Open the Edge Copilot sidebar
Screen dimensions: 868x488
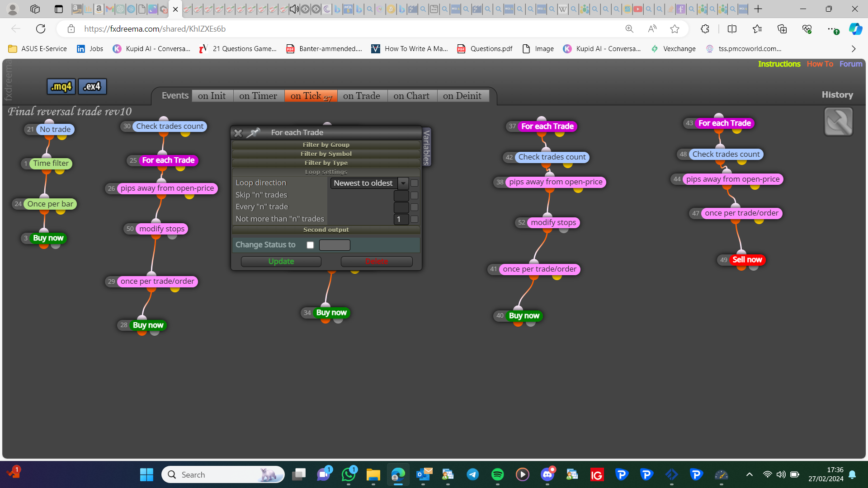855,29
